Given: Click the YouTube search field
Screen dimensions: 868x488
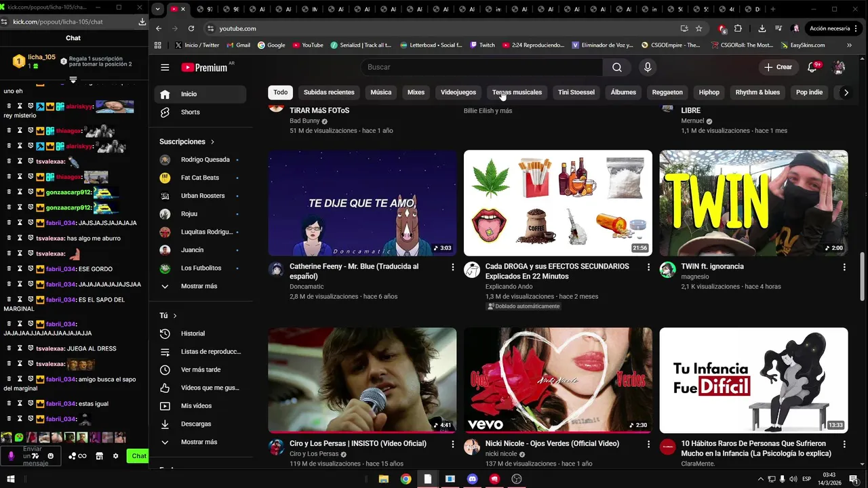Looking at the screenshot, I should pyautogui.click(x=482, y=67).
